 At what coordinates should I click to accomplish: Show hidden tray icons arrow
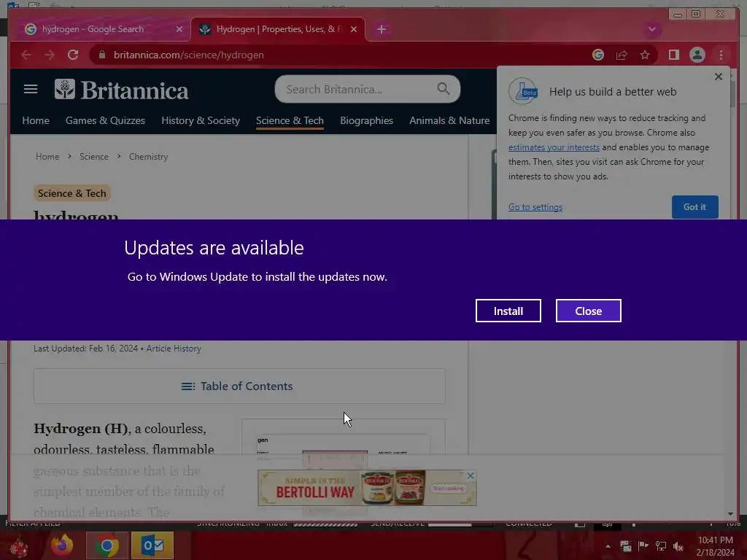pos(608,546)
